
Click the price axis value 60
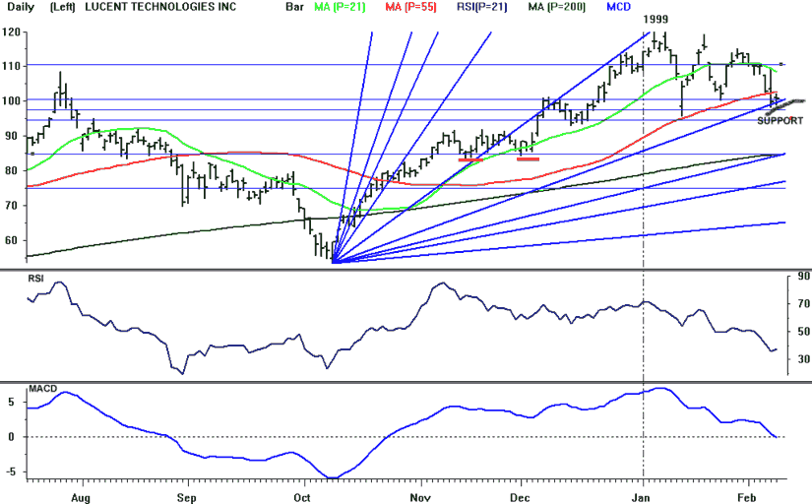pos(14,240)
